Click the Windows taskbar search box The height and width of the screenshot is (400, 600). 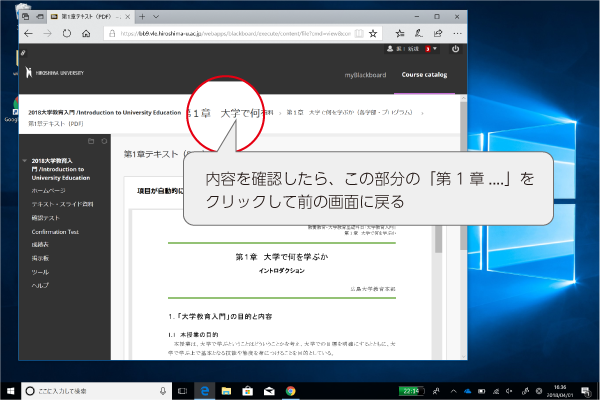96,391
